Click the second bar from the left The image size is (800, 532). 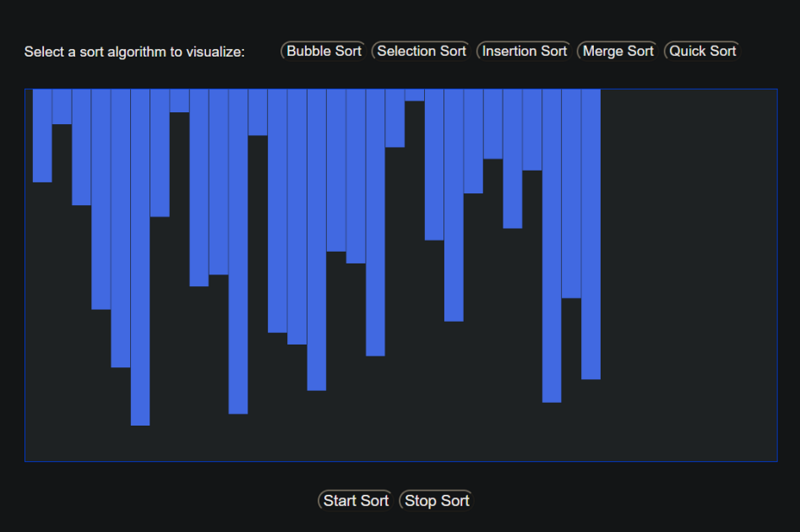coord(62,106)
